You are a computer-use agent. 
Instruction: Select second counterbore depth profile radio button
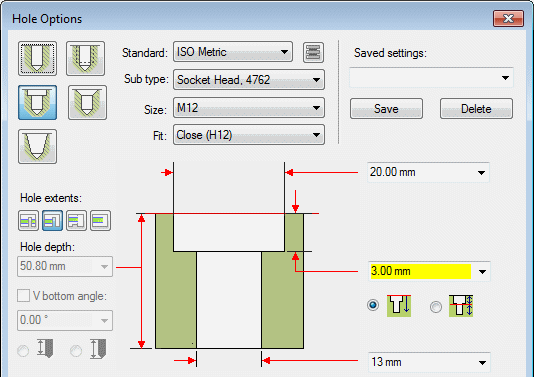[x=436, y=307]
